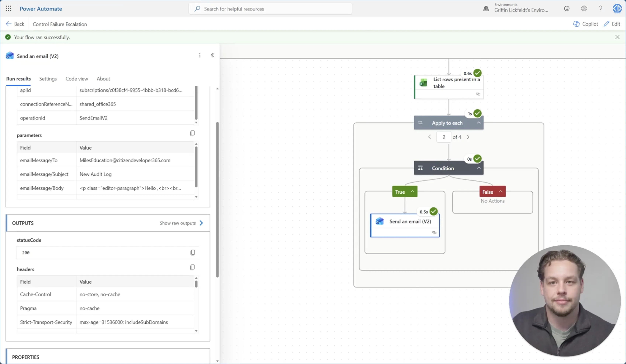Click the Strict-Transport-Security value
This screenshot has width=626, height=364.
click(124, 322)
